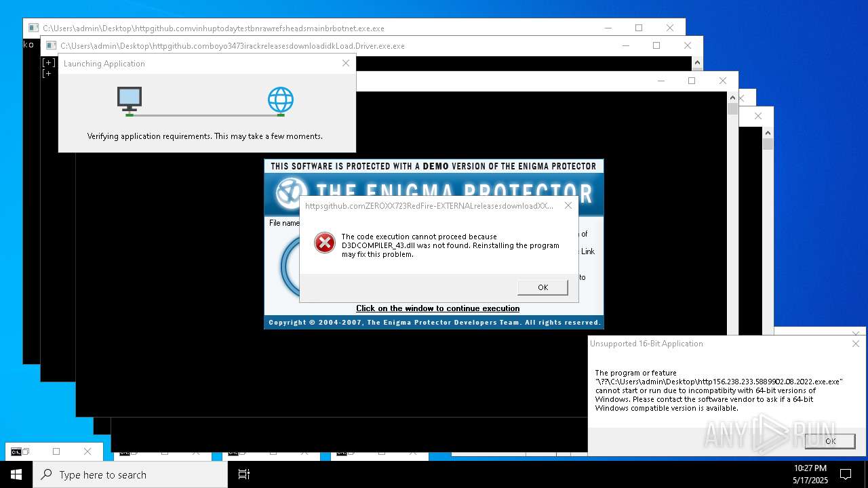
Task: Click the globe icon in Launching Application
Action: tap(280, 100)
